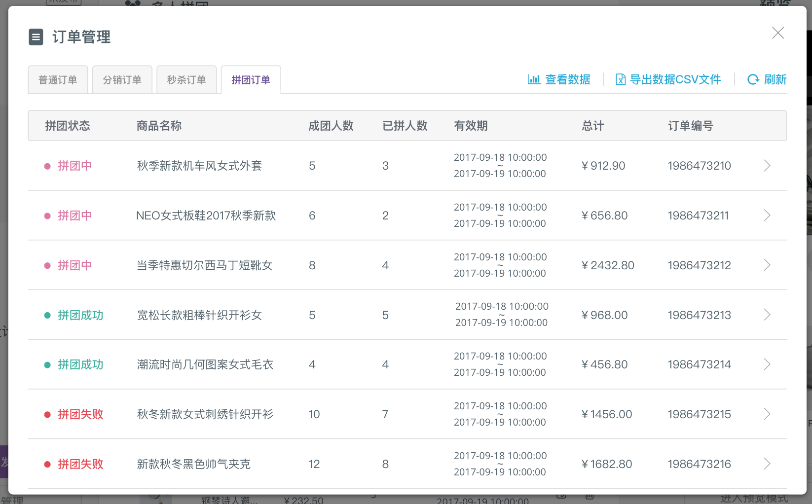Click the total ¥912.90
Screen dimensions: 812x504
pos(603,166)
